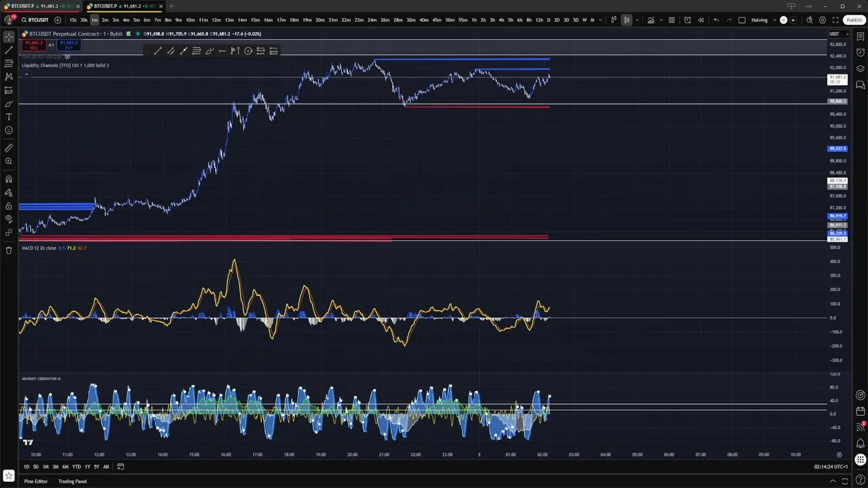Open the BTCUSDT symbol search
Viewport: 868px width, 488px height.
pyautogui.click(x=35, y=20)
